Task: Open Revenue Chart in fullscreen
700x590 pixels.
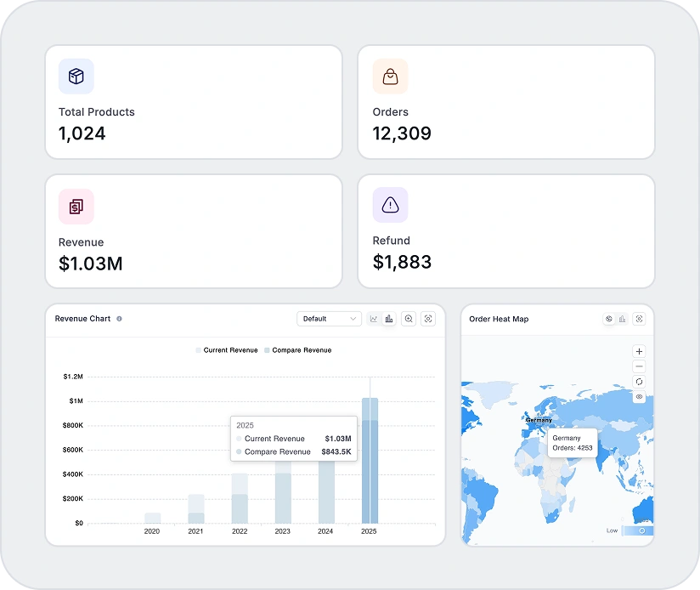Action: pyautogui.click(x=428, y=319)
